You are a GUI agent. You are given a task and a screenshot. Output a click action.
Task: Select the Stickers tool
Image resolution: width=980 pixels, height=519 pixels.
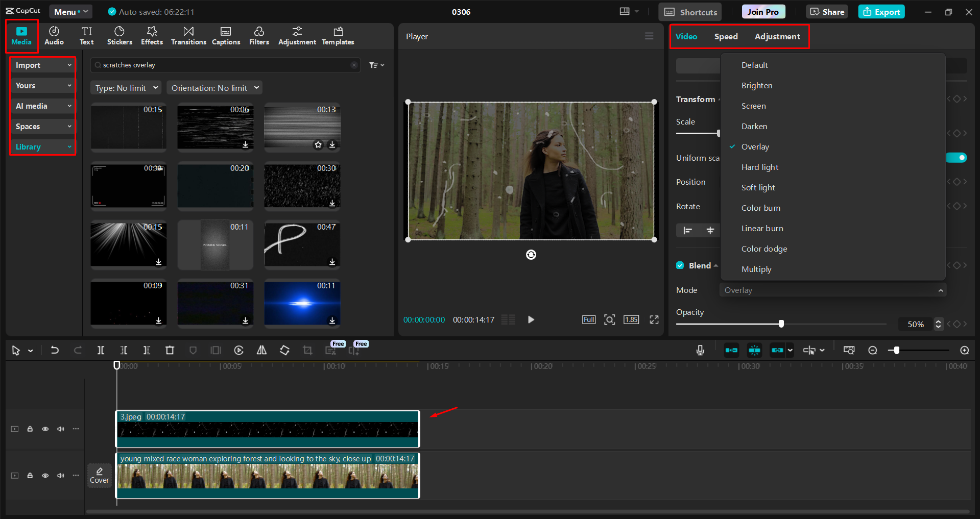(119, 35)
